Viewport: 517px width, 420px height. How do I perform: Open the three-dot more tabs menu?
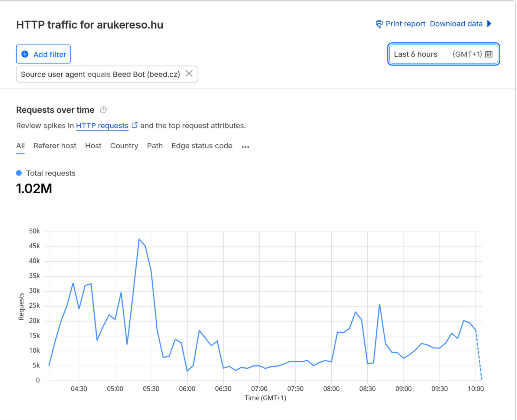[245, 147]
